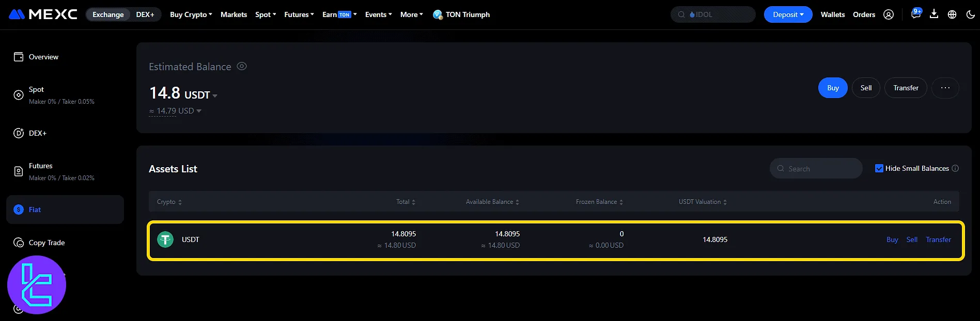The width and height of the screenshot is (980, 321).
Task: Sort by Crypto column
Action: [x=169, y=202]
